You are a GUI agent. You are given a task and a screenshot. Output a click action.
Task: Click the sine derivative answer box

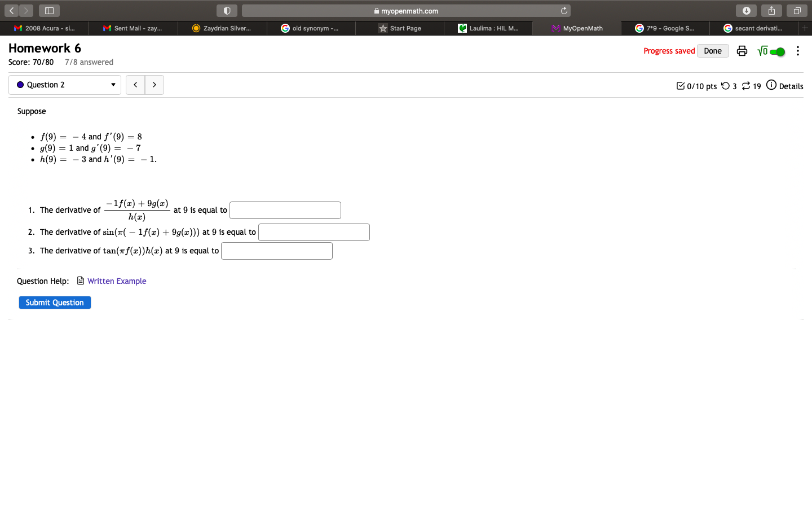(314, 232)
